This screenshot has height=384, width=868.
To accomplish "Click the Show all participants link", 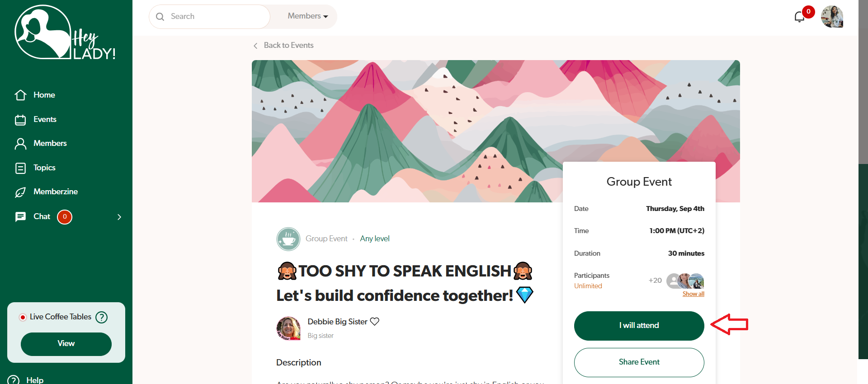I will tap(693, 294).
